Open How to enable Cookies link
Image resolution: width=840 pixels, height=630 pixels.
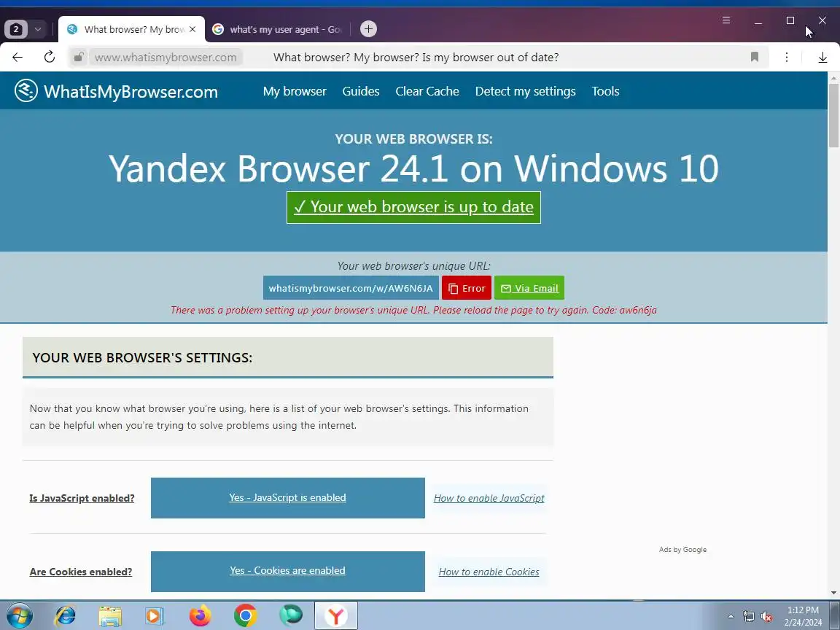(x=489, y=572)
